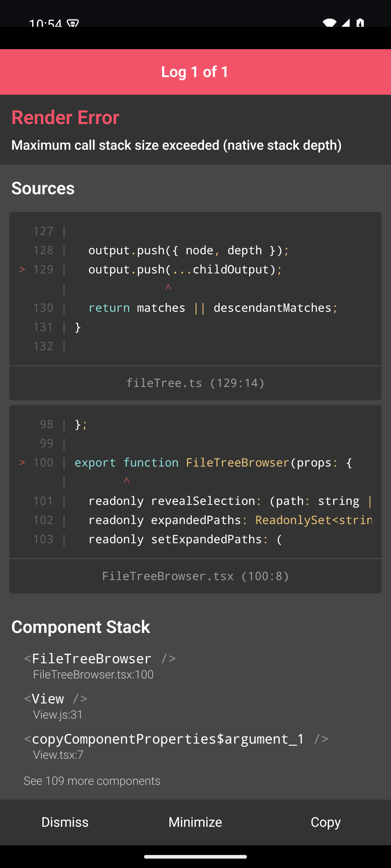Tap the Android navigation gesture pill
391x868 pixels.
(x=195, y=857)
